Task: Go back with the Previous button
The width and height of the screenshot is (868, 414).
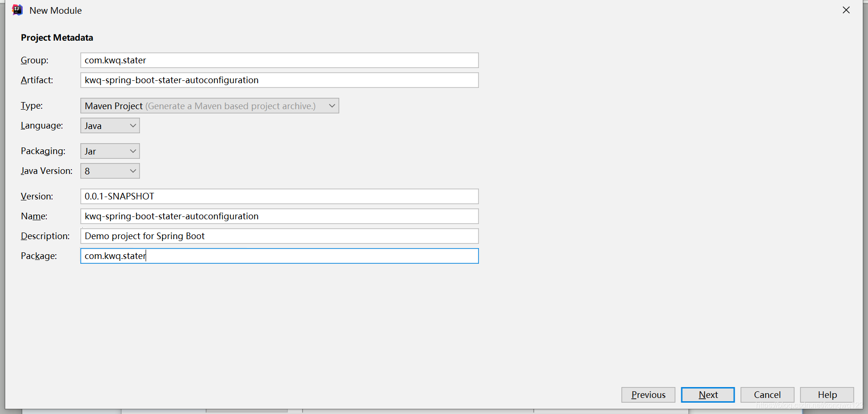Action: coord(648,395)
